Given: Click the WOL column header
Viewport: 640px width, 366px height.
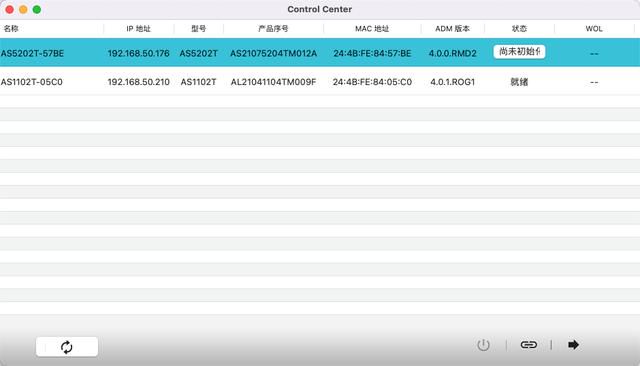Looking at the screenshot, I should (594, 29).
